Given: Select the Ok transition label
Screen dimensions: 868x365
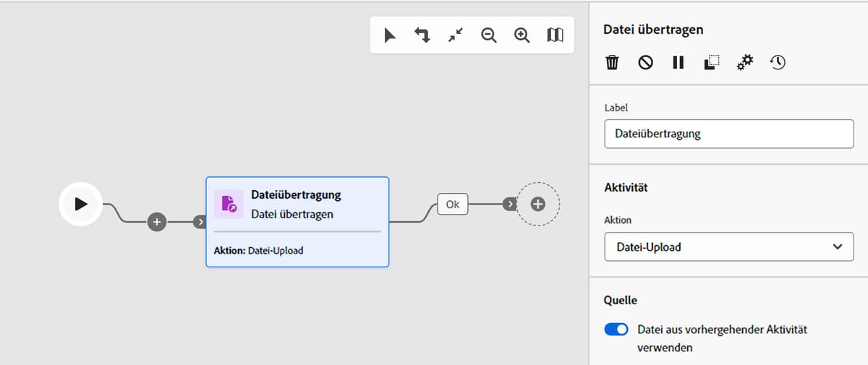Looking at the screenshot, I should [453, 205].
